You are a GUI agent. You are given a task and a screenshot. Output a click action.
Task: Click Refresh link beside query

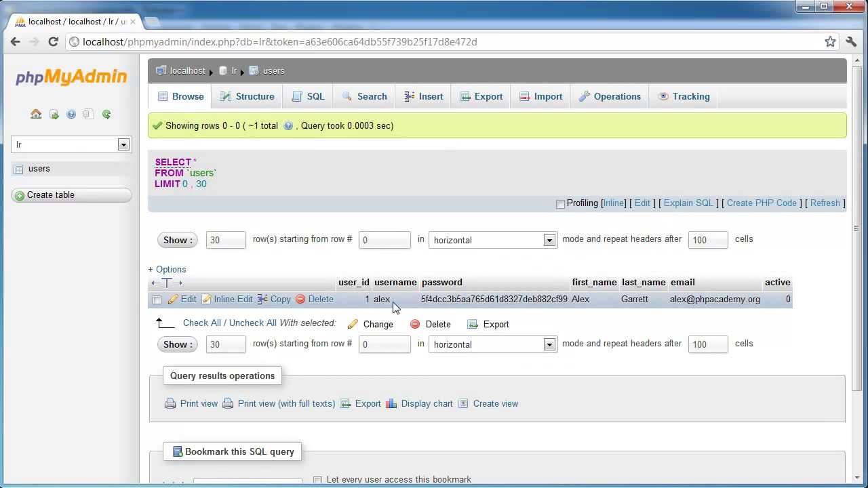tap(825, 203)
